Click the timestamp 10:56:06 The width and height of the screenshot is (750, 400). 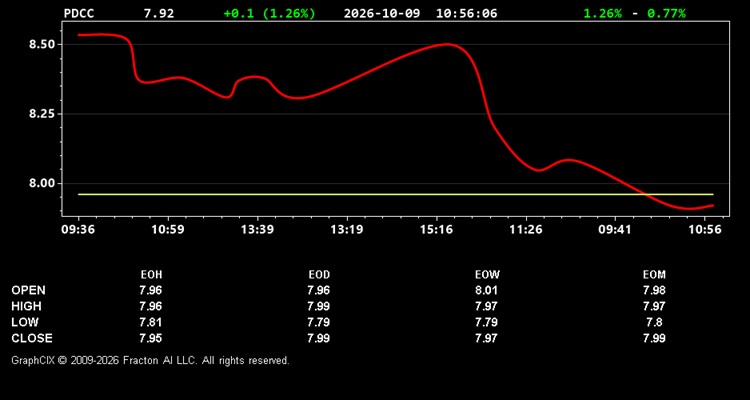pos(466,13)
